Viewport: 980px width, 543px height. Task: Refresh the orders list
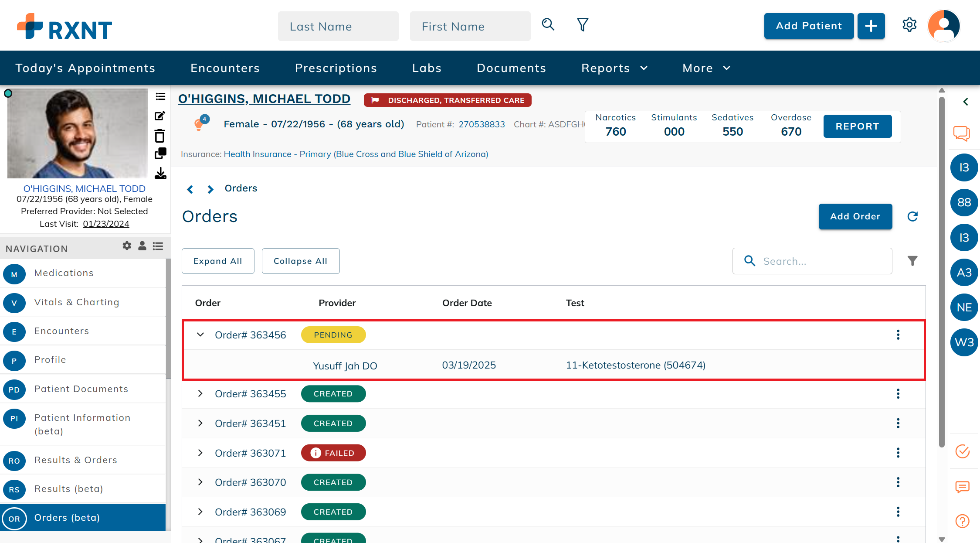tap(912, 216)
